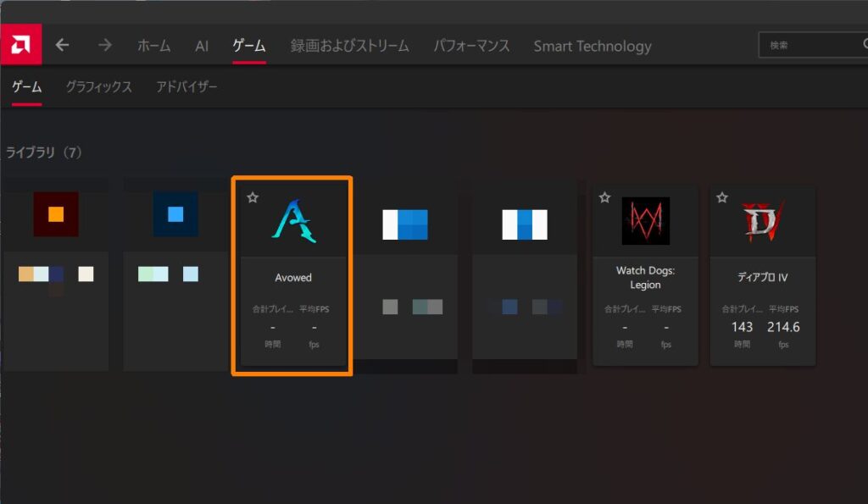This screenshot has height=504, width=868.
Task: Click the ディアブロ IV title
Action: click(x=762, y=278)
